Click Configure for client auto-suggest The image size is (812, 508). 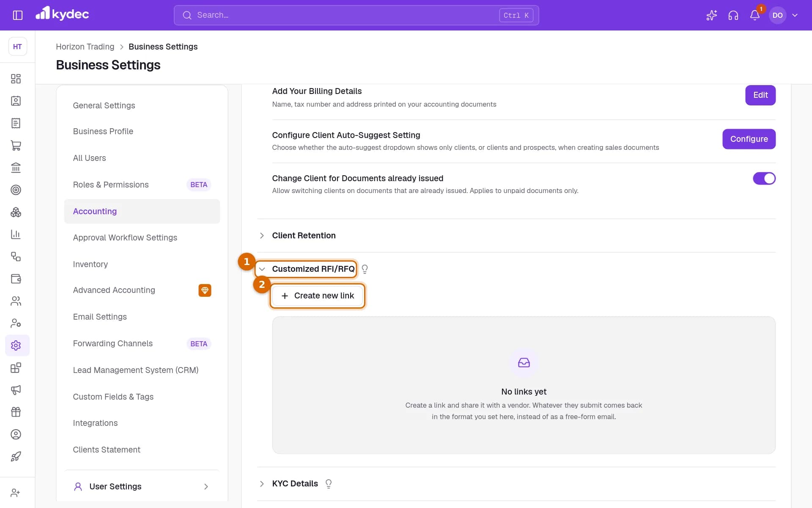pos(749,139)
